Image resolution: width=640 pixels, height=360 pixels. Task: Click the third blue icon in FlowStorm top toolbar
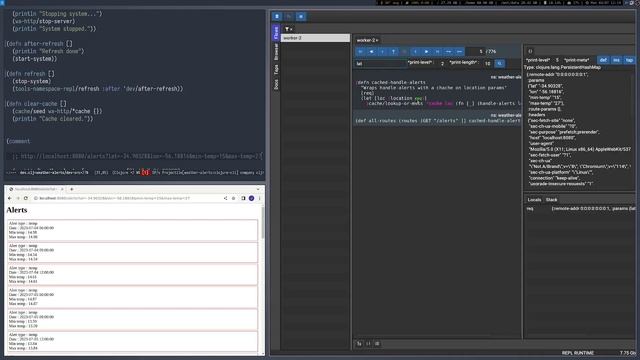coord(301,16)
